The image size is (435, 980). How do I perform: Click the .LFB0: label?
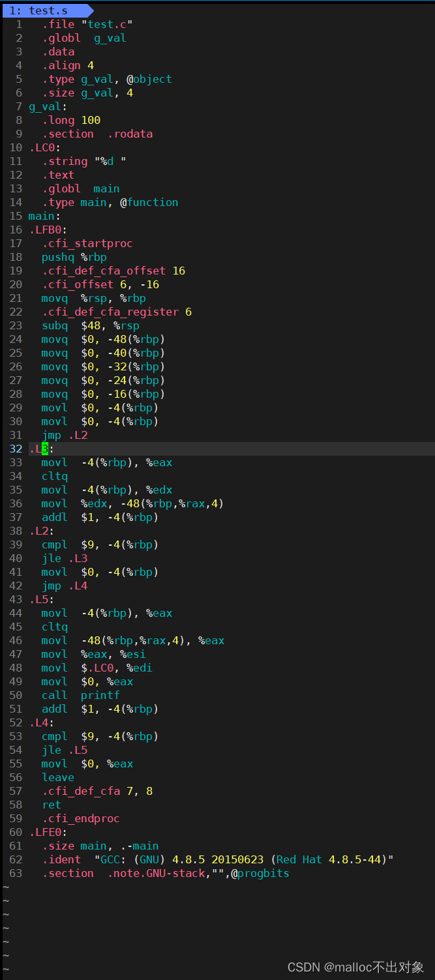coord(48,230)
